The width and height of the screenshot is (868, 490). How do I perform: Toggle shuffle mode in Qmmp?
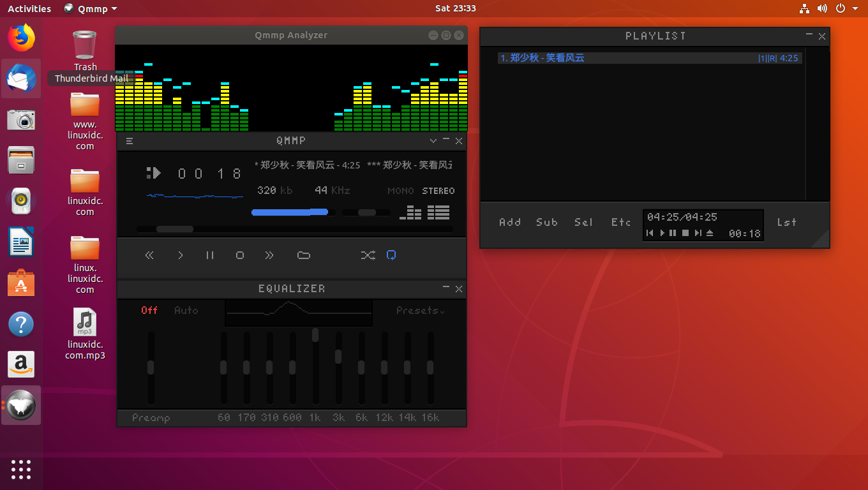click(x=368, y=255)
